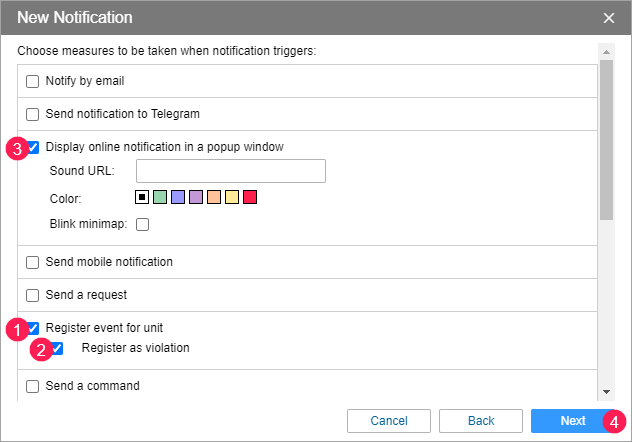The width and height of the screenshot is (632, 442).
Task: Click the Sound URL input field
Action: point(231,171)
